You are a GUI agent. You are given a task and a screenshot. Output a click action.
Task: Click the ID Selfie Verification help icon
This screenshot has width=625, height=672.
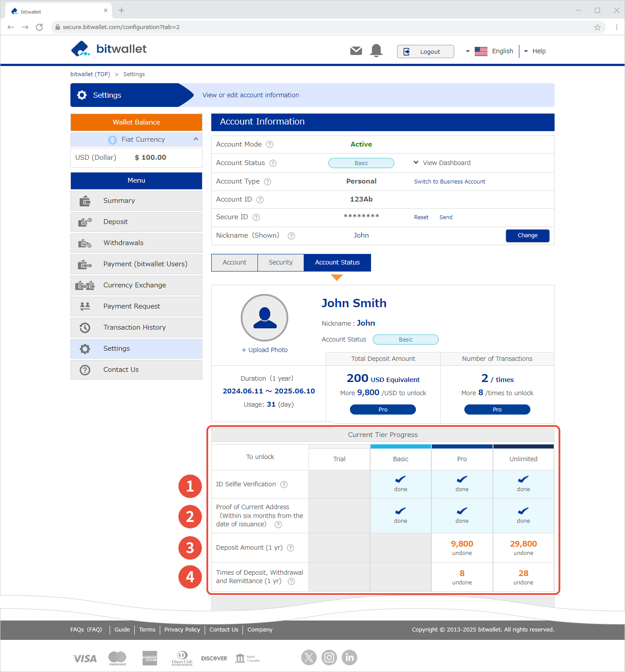tap(284, 485)
